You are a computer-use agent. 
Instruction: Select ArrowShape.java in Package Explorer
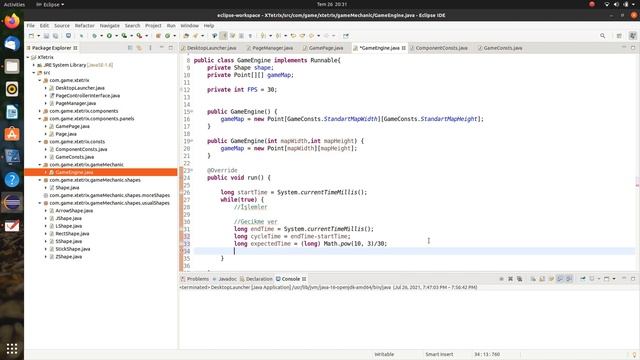(x=74, y=211)
